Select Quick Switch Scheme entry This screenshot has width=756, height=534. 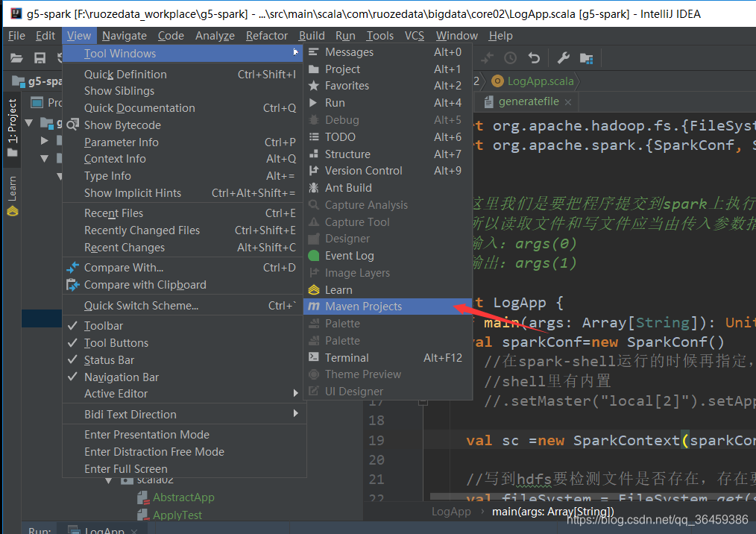185,305
